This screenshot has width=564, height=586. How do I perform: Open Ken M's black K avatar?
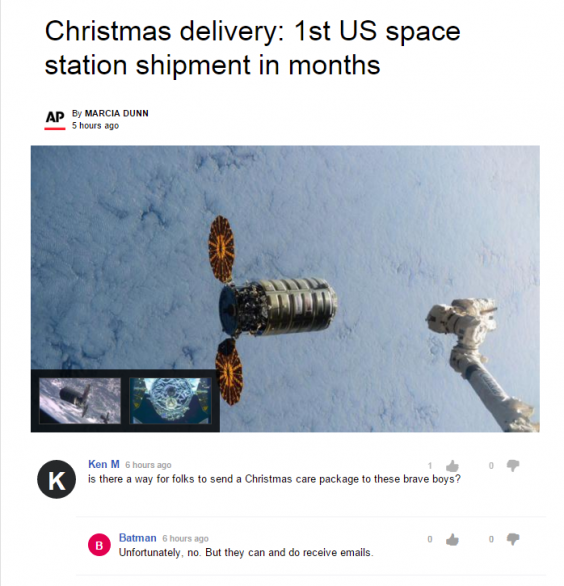pos(56,479)
